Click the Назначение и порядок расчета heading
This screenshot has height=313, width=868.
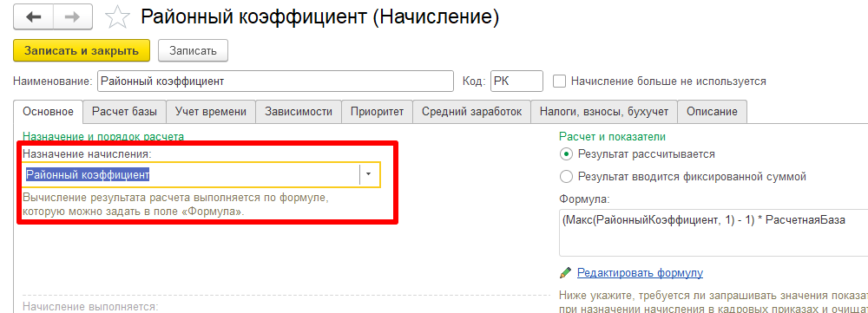click(x=103, y=136)
